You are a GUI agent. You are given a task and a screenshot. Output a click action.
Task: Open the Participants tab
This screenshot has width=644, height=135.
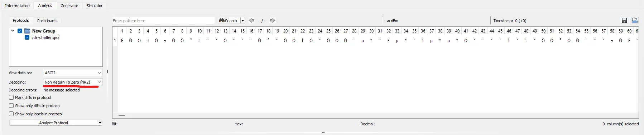click(x=47, y=21)
